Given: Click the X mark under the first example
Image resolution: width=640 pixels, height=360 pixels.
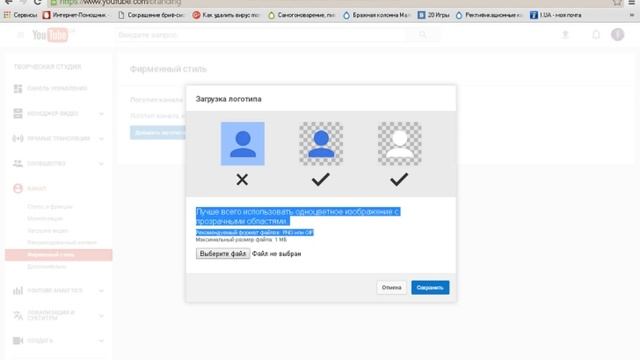Looking at the screenshot, I should pyautogui.click(x=242, y=179).
